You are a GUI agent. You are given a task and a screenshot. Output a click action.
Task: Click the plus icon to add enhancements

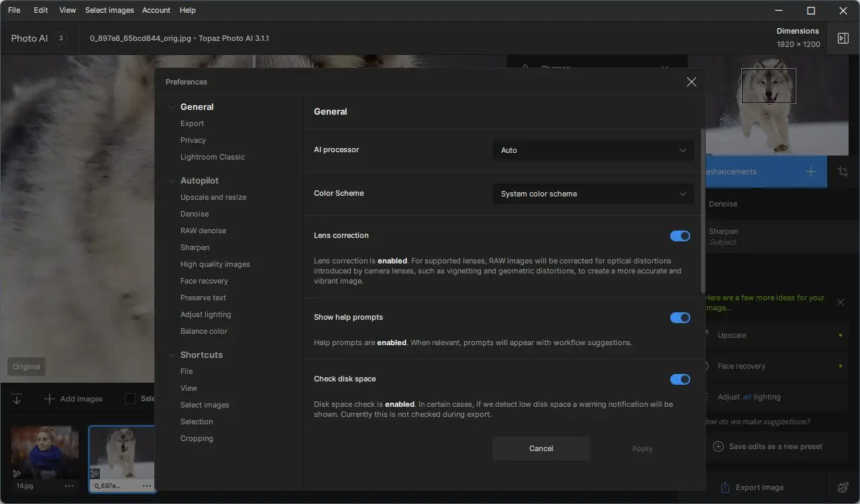click(811, 172)
